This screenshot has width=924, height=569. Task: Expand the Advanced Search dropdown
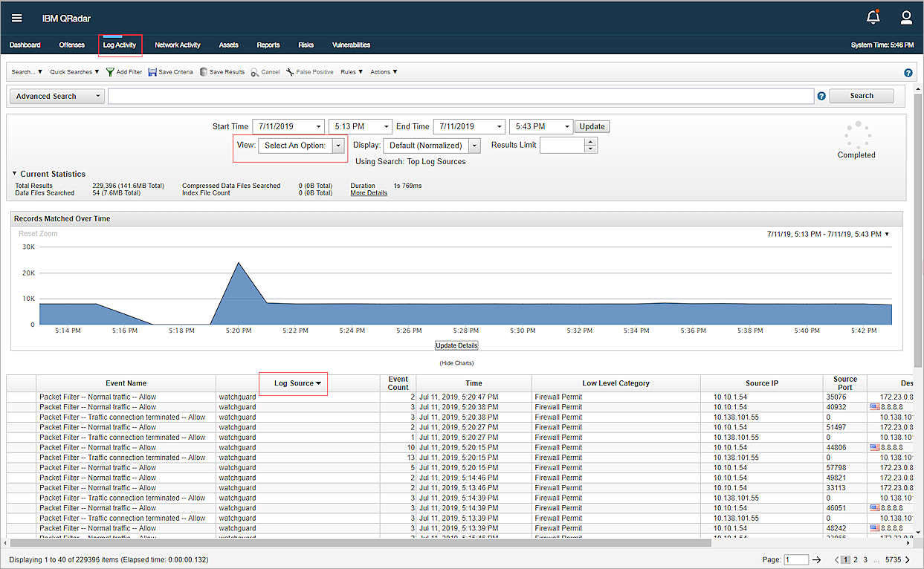coord(56,96)
